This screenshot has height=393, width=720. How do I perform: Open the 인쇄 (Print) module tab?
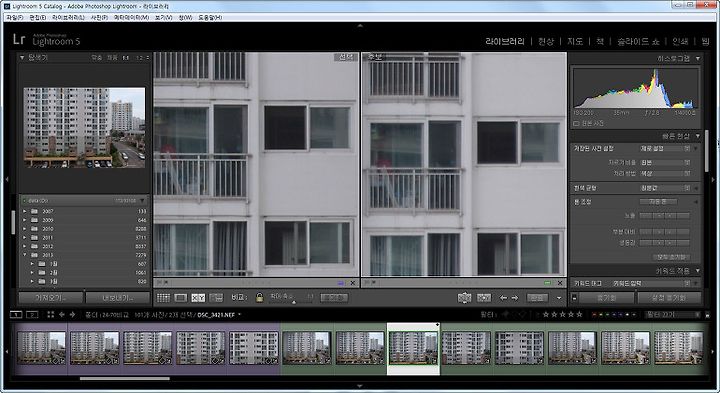680,41
